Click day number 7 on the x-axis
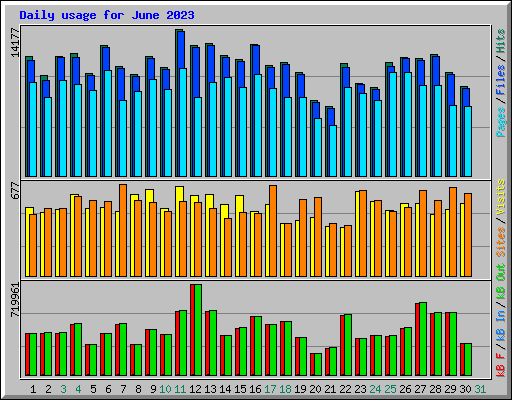512x400 pixels. tap(123, 389)
